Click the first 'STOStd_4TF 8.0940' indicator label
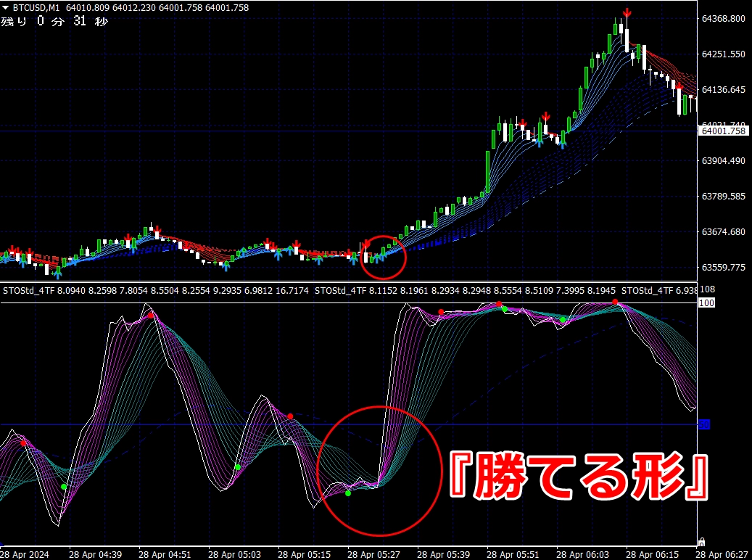Image resolution: width=752 pixels, height=560 pixels. point(44,290)
